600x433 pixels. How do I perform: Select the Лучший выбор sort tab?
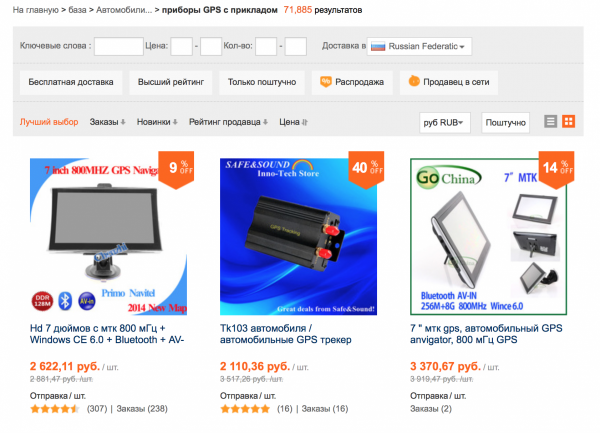click(49, 122)
